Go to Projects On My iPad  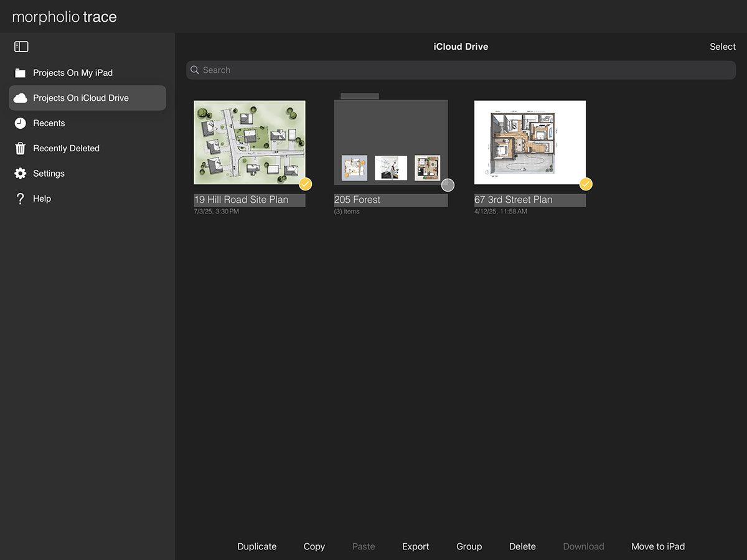(x=73, y=73)
